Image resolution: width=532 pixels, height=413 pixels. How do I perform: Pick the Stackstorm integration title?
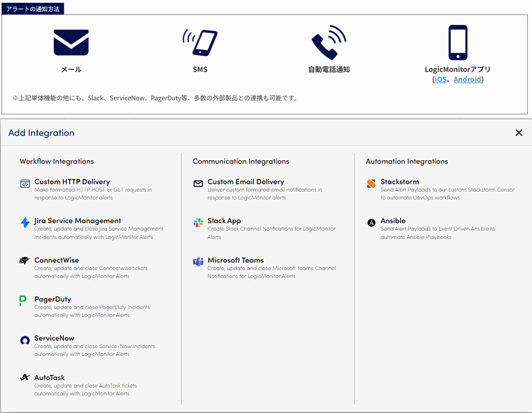(x=400, y=182)
